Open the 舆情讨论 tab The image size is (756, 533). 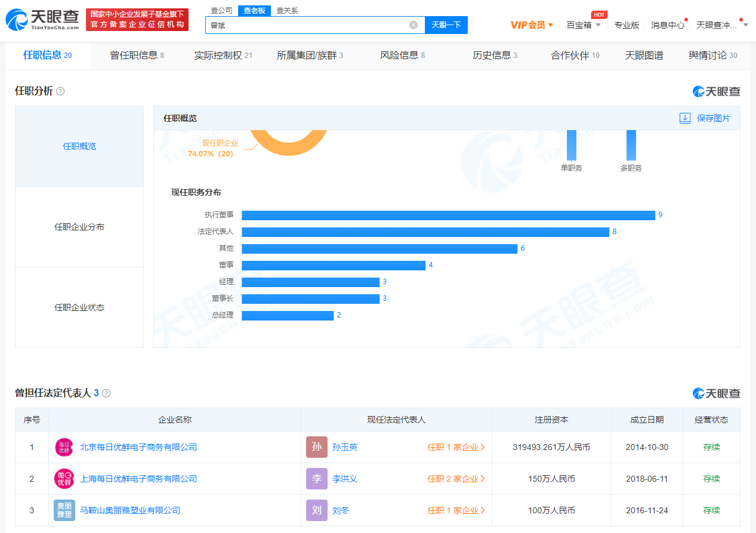(713, 56)
